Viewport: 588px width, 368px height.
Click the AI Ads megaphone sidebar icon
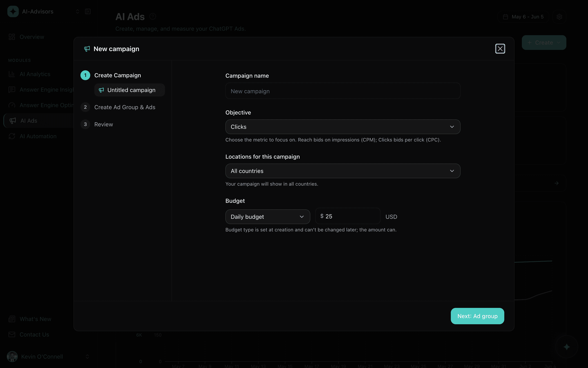(13, 121)
